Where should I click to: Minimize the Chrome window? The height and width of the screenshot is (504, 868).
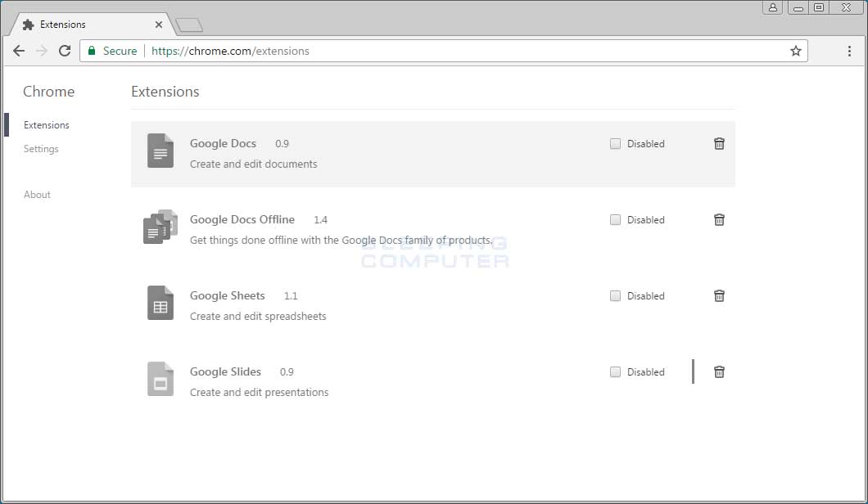[x=798, y=7]
